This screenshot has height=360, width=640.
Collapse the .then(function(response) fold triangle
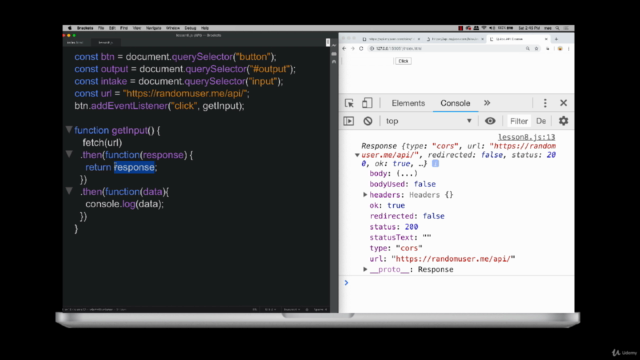click(69, 154)
